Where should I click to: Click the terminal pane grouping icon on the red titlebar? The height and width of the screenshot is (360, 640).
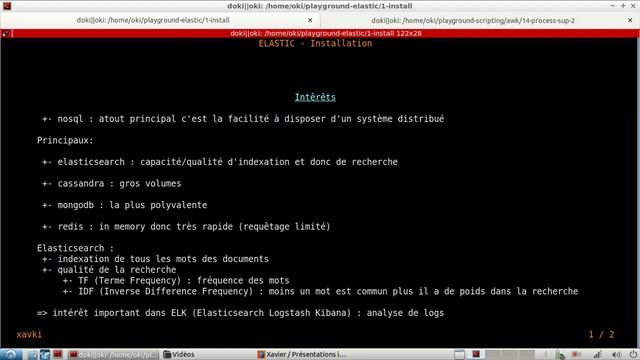pos(6,33)
